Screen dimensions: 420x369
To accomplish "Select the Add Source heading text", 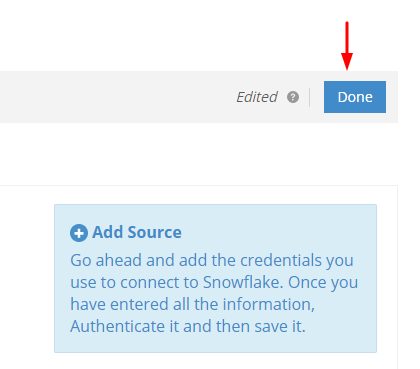I will [137, 232].
